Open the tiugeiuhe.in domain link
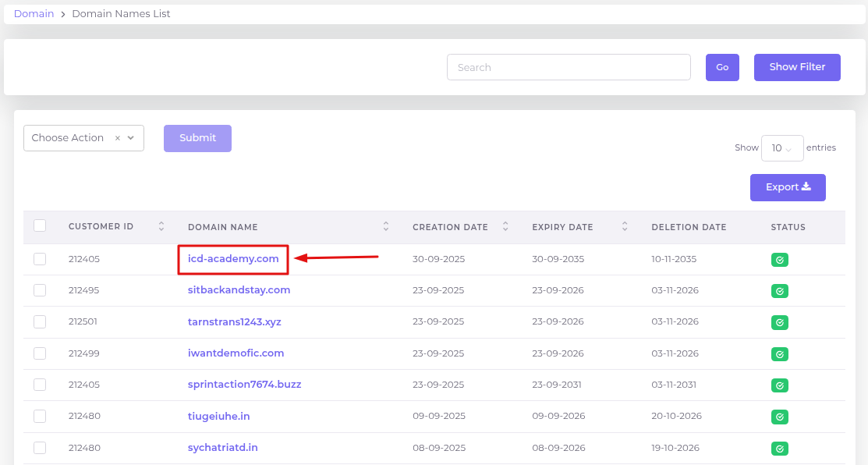 coord(218,416)
